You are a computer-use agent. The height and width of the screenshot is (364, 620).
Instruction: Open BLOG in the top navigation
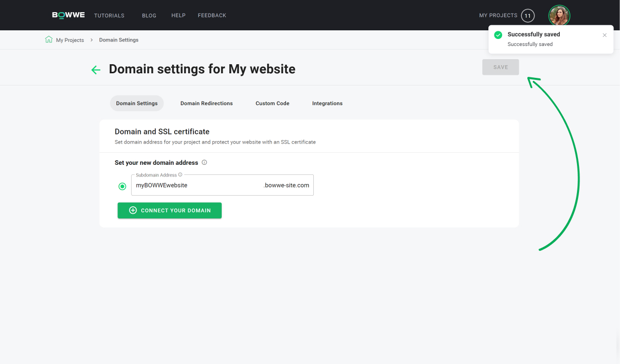[149, 16]
